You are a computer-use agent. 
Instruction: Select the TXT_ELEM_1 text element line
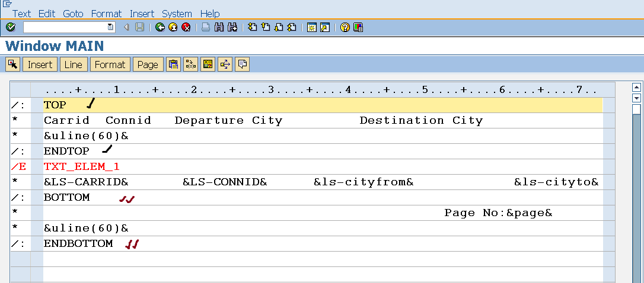82,166
